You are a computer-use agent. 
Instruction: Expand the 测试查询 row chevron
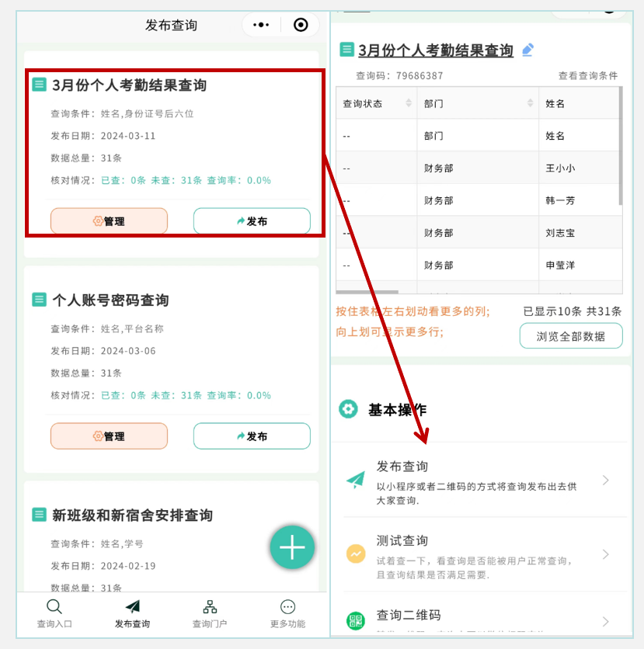(605, 554)
